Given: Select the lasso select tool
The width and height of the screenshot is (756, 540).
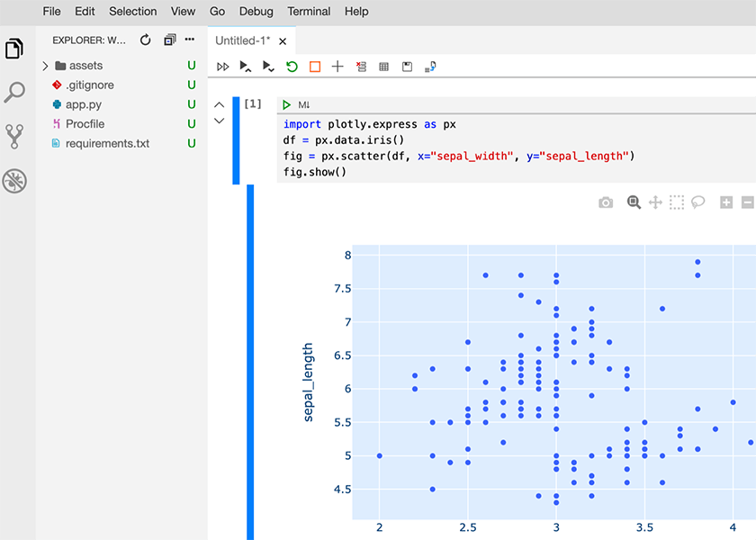Looking at the screenshot, I should coord(697,202).
